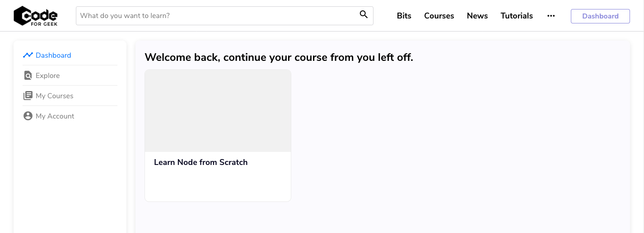Open the Courses menu item

[439, 16]
